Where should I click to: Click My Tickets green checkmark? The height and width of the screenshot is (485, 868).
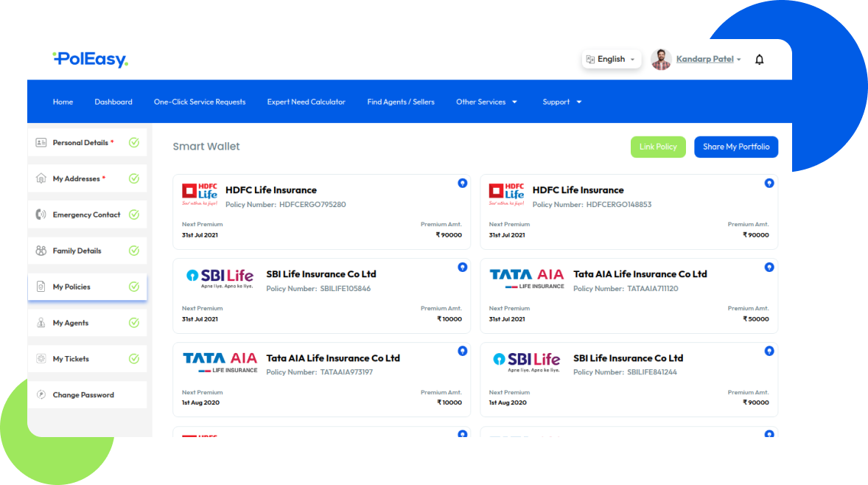coord(134,358)
